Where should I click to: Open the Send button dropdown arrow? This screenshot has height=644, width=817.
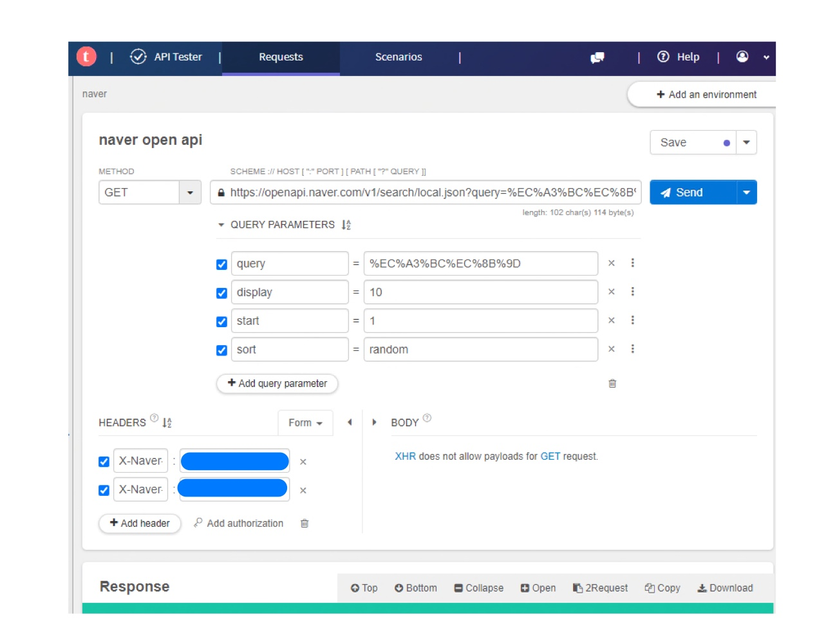point(746,193)
